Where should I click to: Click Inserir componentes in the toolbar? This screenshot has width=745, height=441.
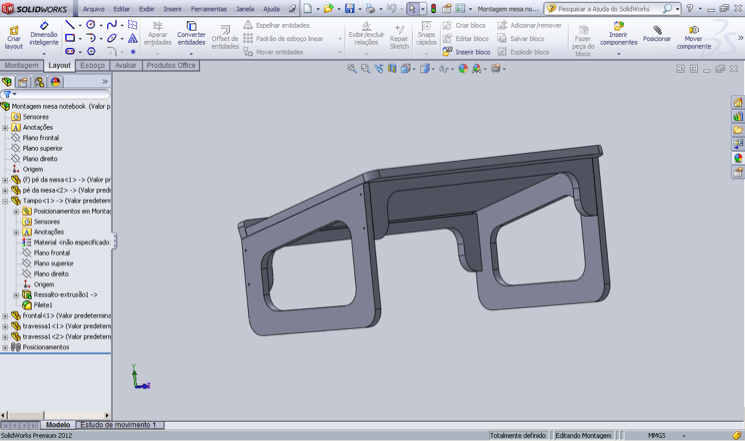(x=618, y=34)
